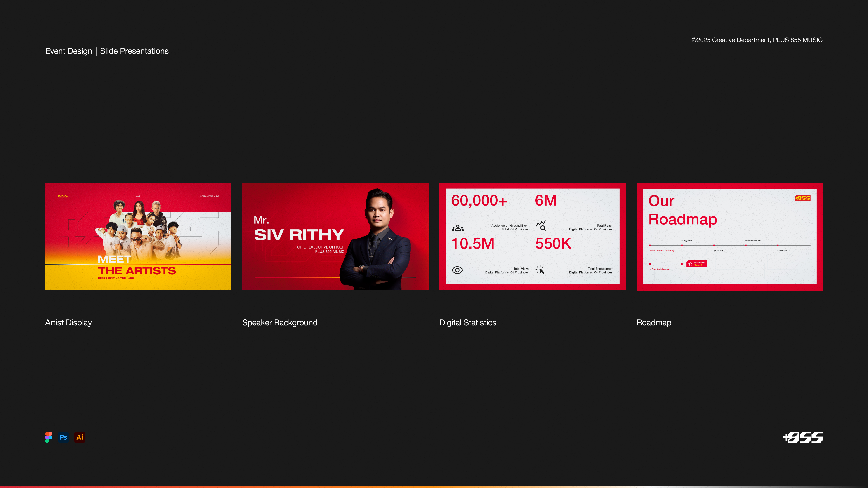This screenshot has height=488, width=868.
Task: Click the chart search icon for Total Reach
Action: [x=541, y=225]
